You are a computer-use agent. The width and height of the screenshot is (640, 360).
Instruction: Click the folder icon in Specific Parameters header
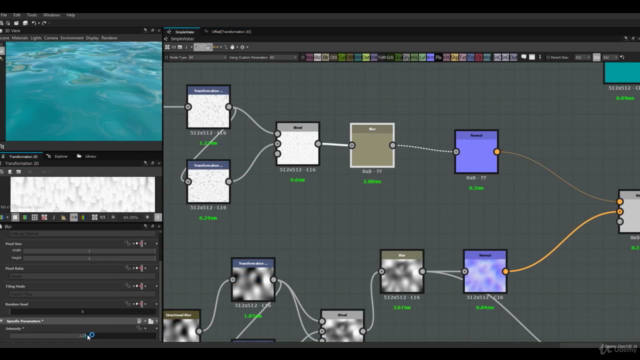click(151, 321)
